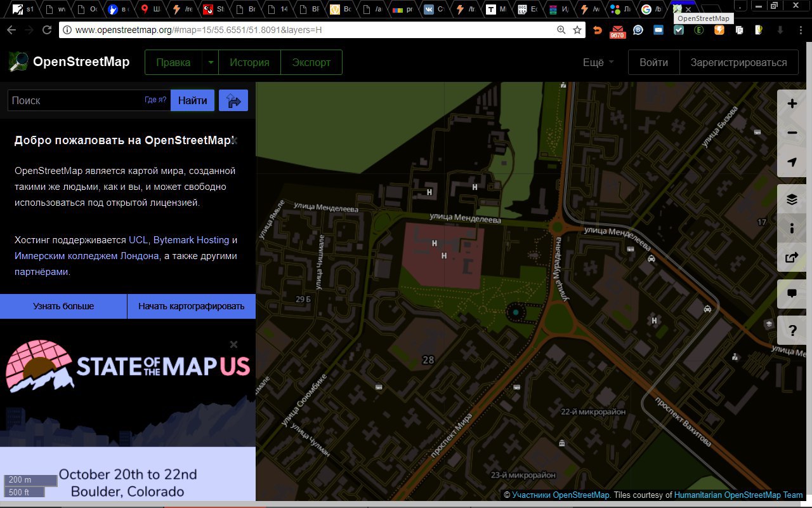Open the История history tab

click(249, 62)
